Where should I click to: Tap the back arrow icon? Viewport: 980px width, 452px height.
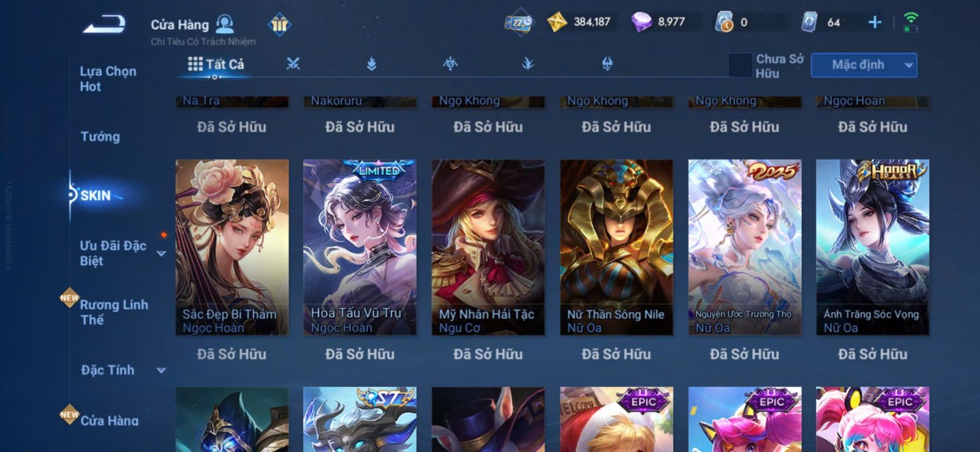104,24
